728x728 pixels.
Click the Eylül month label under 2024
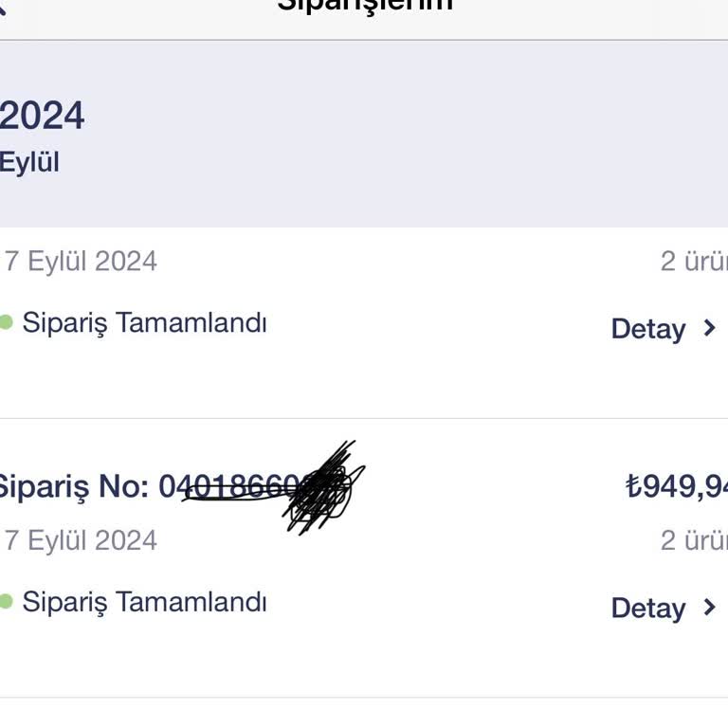click(x=29, y=162)
